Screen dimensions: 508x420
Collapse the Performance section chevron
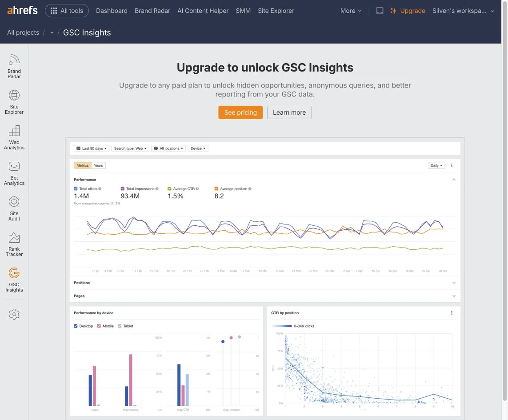point(454,180)
